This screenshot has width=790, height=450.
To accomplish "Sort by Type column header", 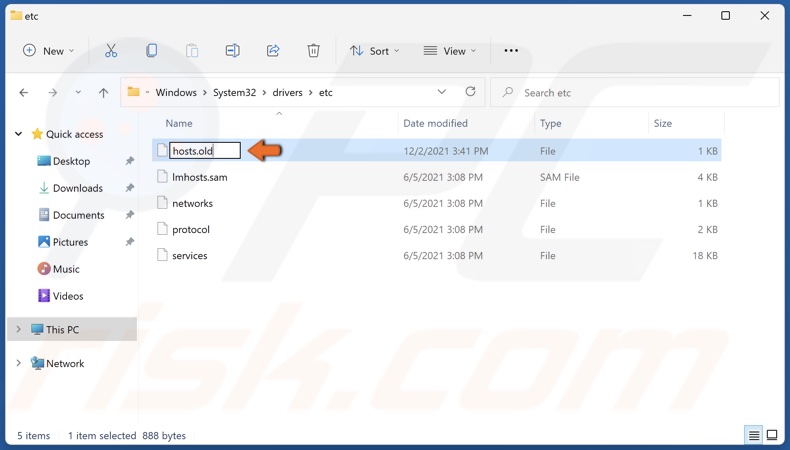I will pyautogui.click(x=550, y=123).
